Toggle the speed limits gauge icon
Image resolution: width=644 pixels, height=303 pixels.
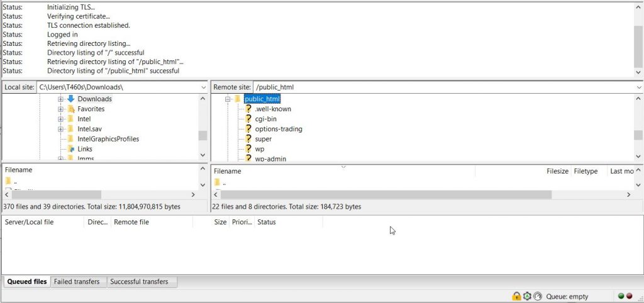(x=538, y=296)
